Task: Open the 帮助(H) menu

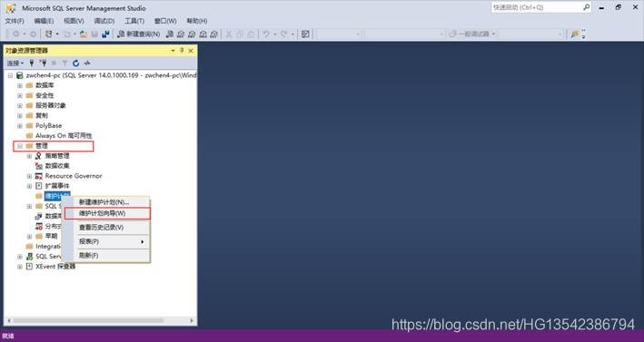Action: pos(197,21)
